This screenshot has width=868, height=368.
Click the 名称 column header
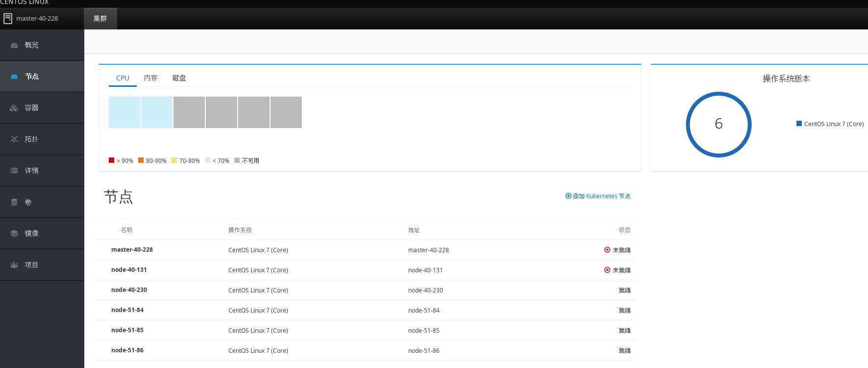tap(127, 230)
